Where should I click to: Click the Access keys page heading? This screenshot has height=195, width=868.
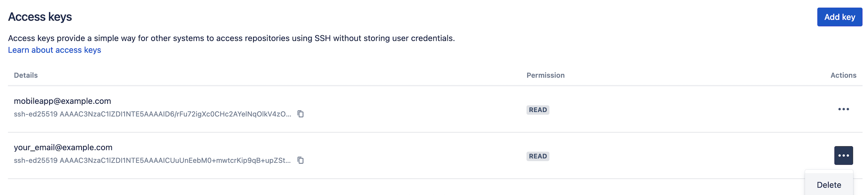coord(40,17)
